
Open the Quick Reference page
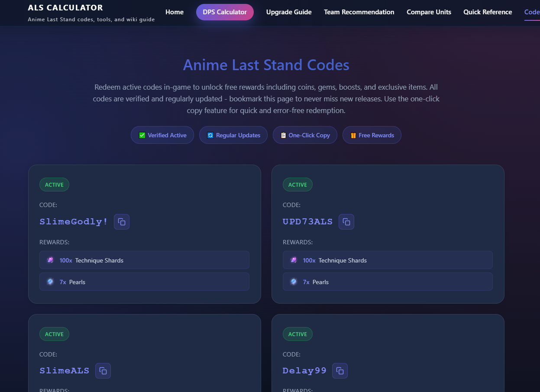point(487,12)
